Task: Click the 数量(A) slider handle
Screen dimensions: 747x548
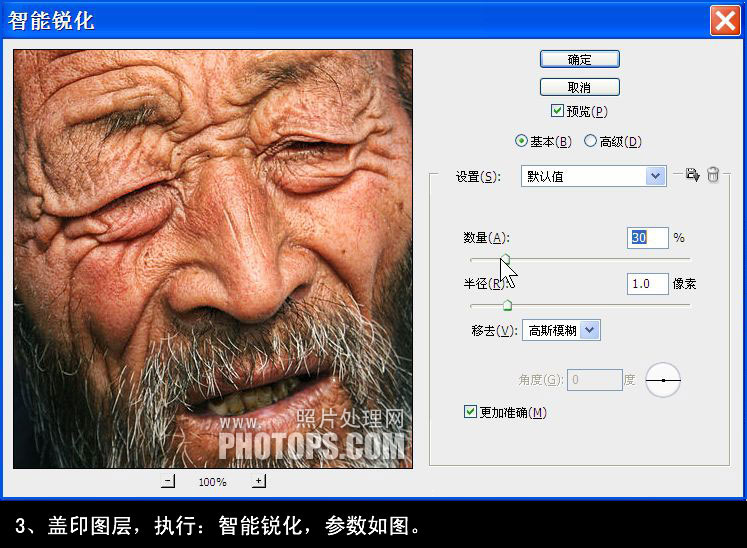Action: (505, 259)
